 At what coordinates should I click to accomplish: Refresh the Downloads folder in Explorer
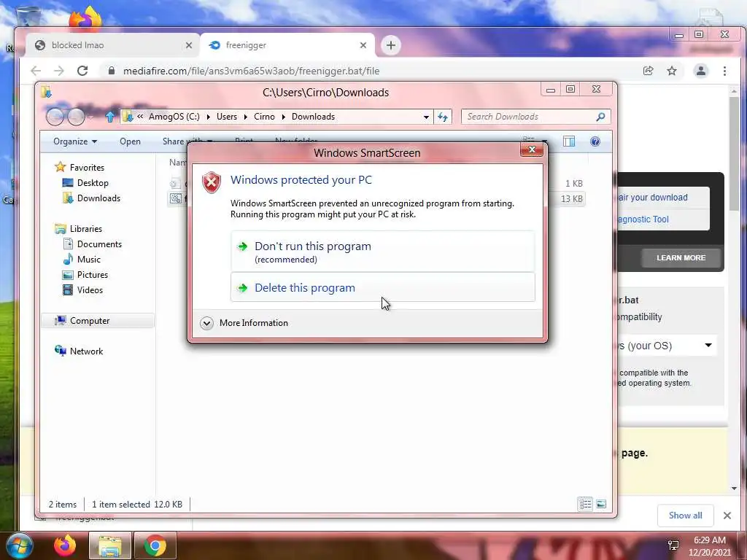tap(443, 117)
